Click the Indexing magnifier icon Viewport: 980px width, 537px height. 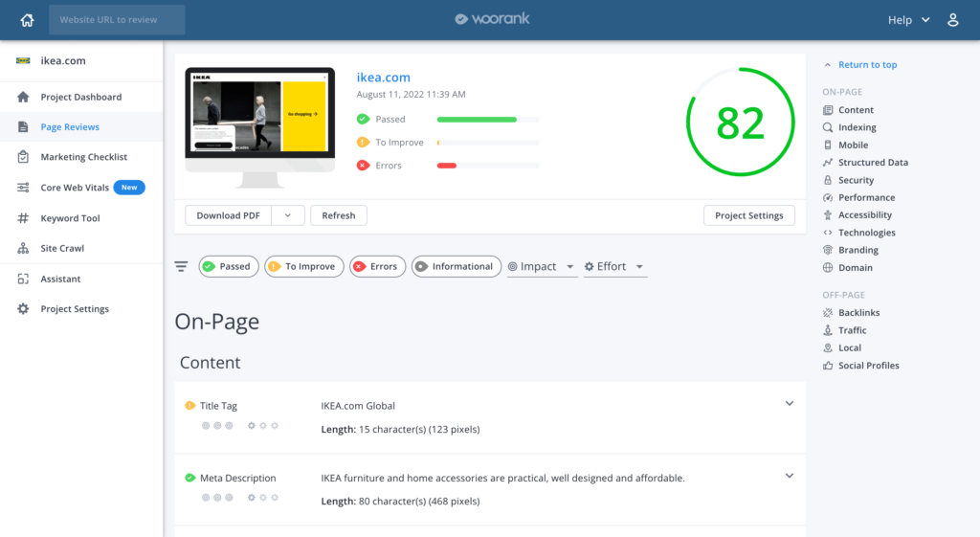point(828,127)
